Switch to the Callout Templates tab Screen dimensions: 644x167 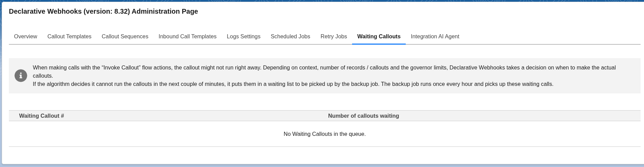pyautogui.click(x=69, y=37)
